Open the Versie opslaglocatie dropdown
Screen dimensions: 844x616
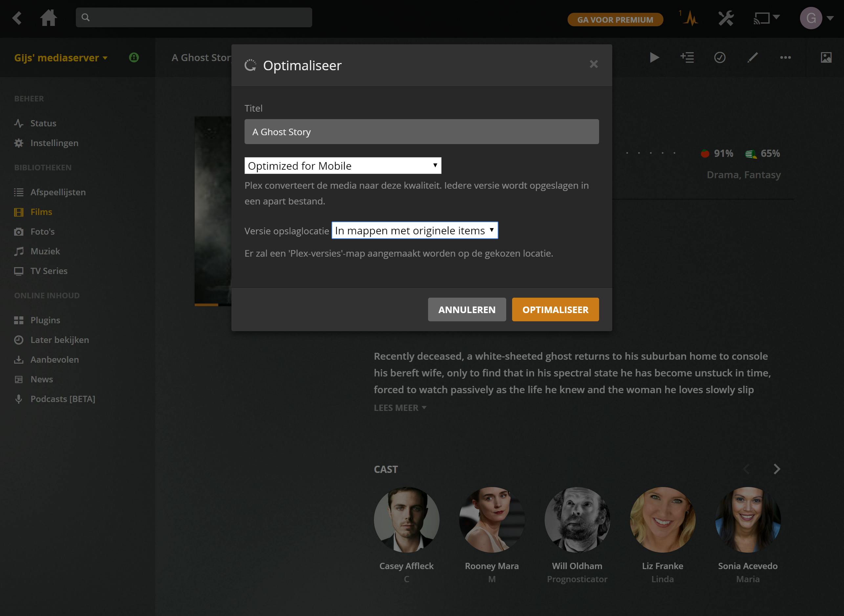coord(414,230)
